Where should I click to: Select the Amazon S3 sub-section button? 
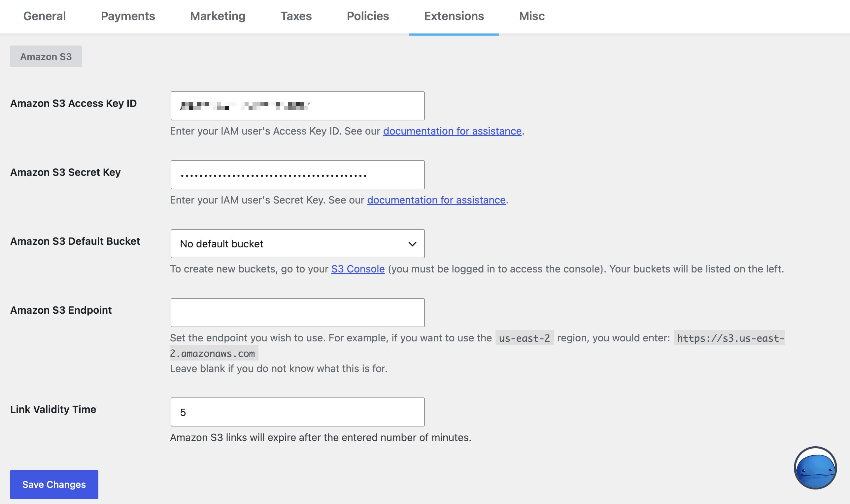(46, 56)
